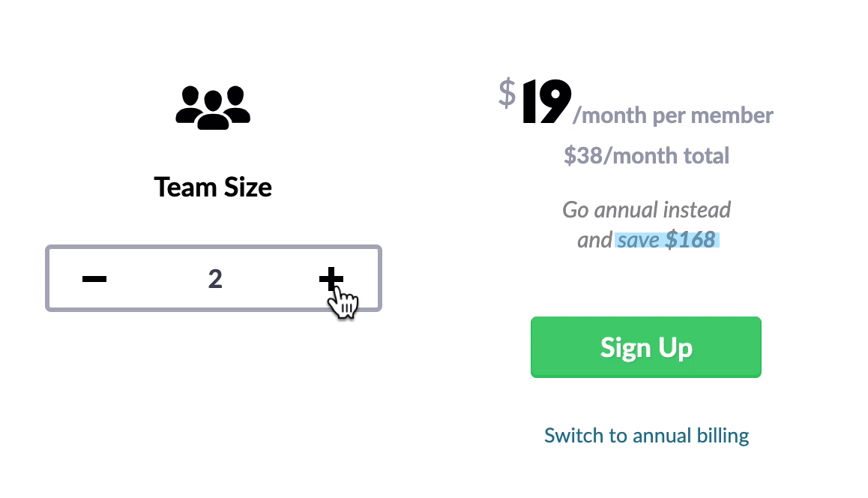868x498 pixels.
Task: Click the Sign Up button
Action: [x=645, y=346]
